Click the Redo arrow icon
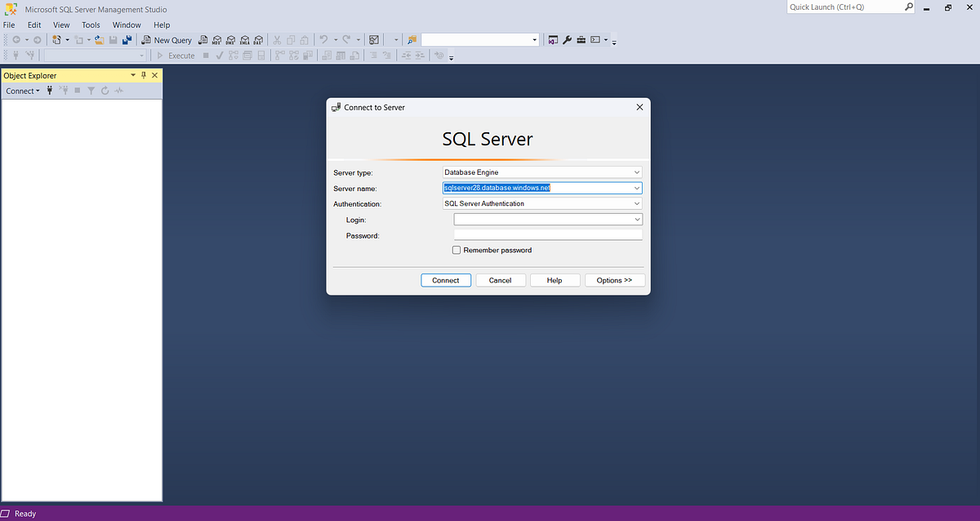 [x=346, y=40]
